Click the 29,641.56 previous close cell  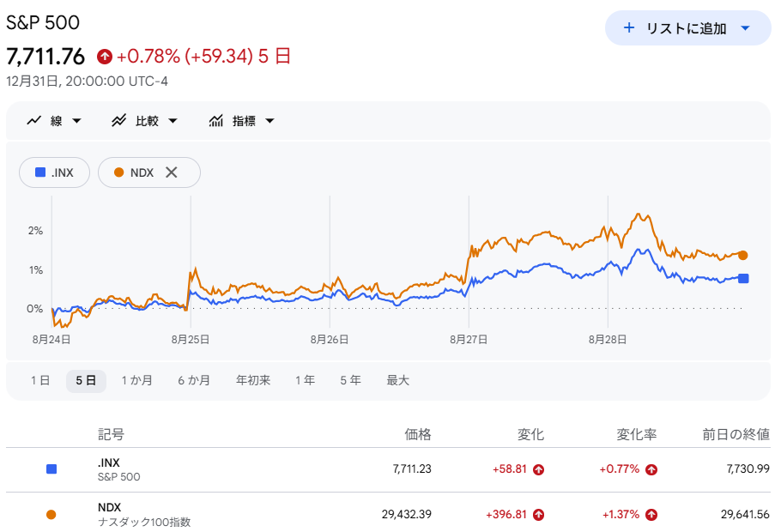(745, 515)
